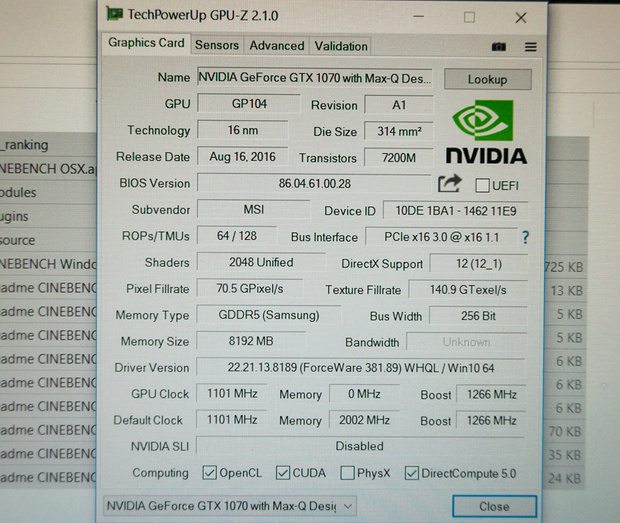This screenshot has height=523, width=620.
Task: Click the GPU Clock row Boost 1266 MHz field
Action: pos(491,395)
